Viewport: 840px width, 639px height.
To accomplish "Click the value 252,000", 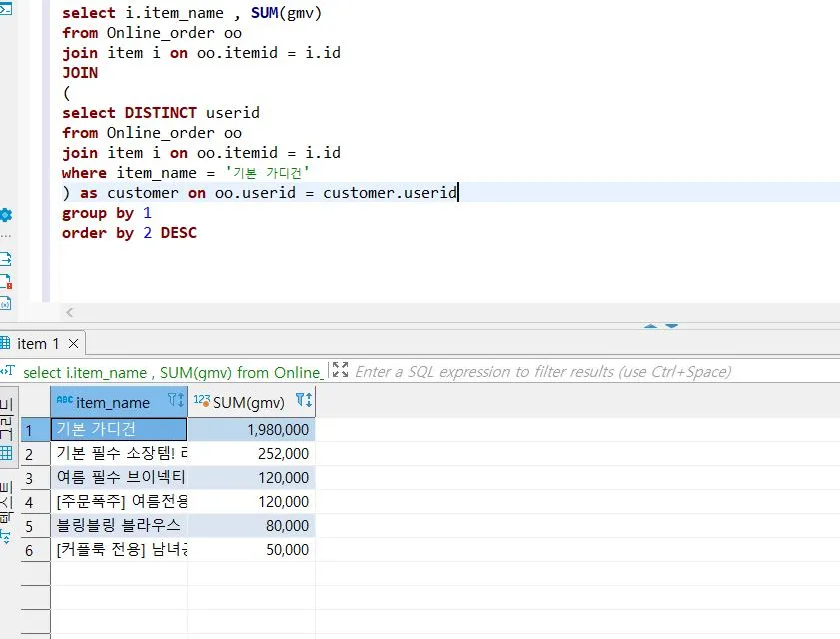I will tap(283, 454).
